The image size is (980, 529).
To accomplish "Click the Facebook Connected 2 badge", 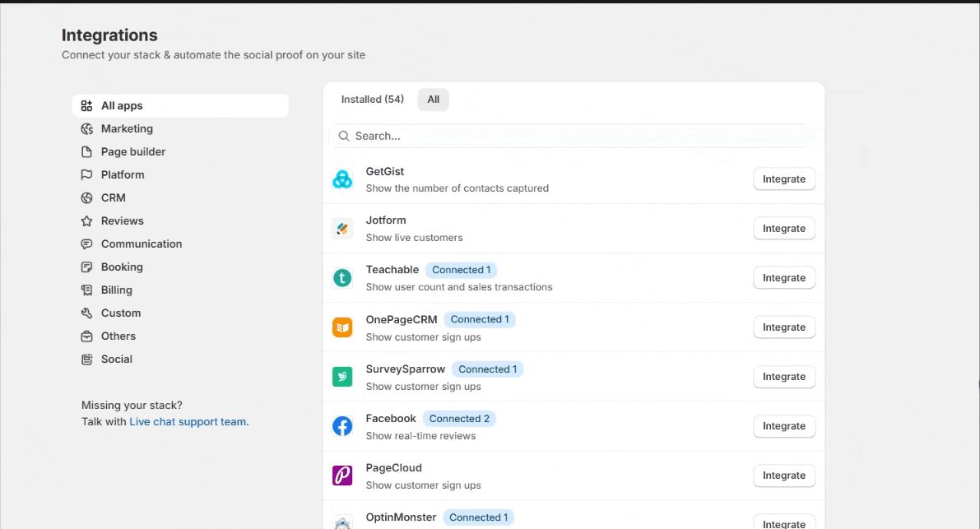I will point(459,419).
